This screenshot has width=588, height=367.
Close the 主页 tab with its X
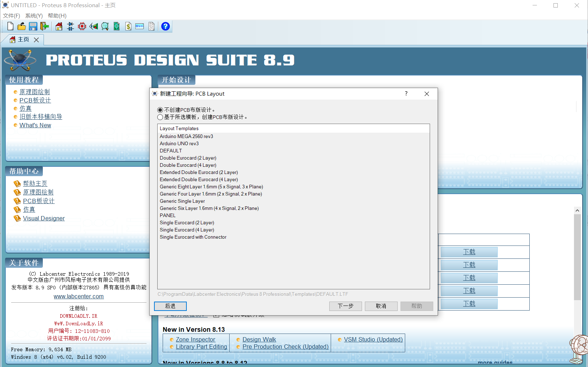pyautogui.click(x=36, y=40)
